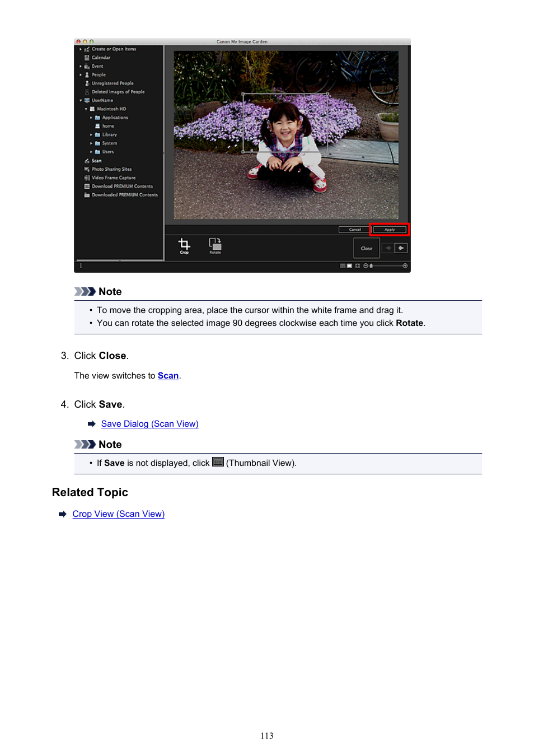Click the Apply button
This screenshot has width=534, height=756.
tap(390, 230)
